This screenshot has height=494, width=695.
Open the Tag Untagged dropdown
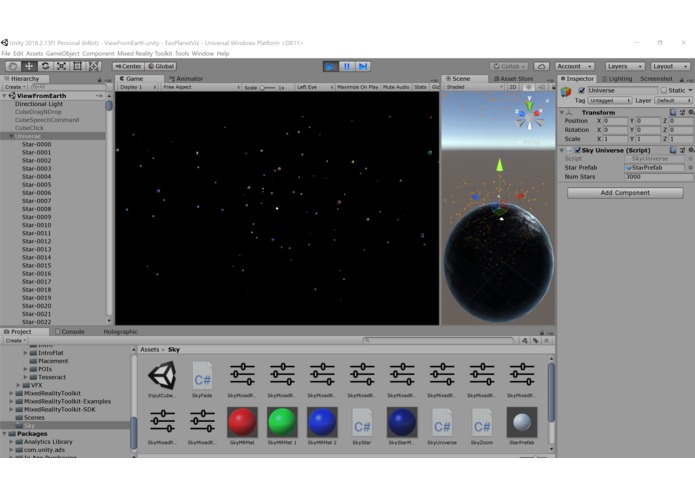point(609,101)
